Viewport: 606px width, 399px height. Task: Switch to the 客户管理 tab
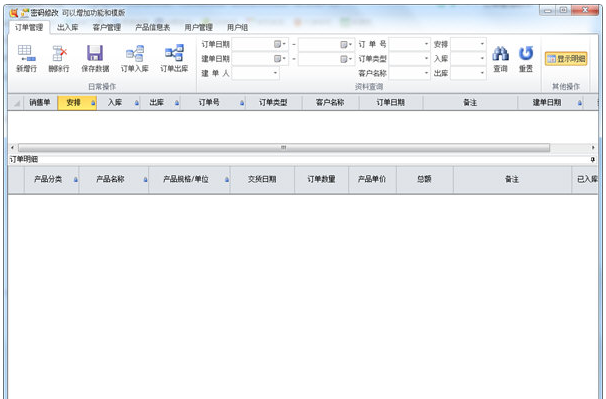107,27
